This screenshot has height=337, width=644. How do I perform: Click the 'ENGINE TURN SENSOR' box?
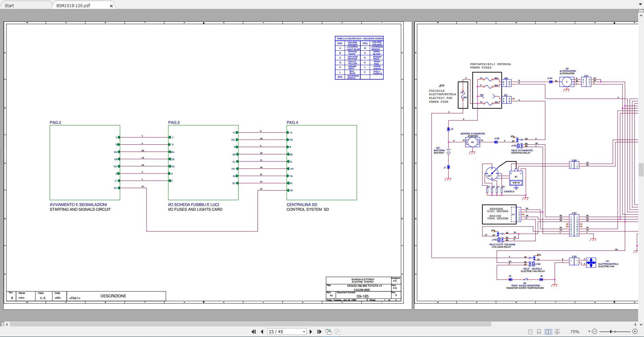499,215
